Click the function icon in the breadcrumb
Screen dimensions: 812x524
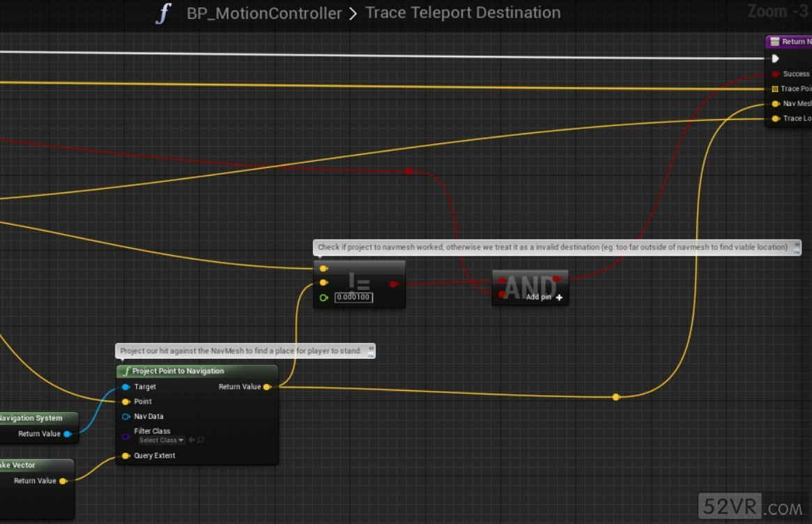click(x=163, y=13)
